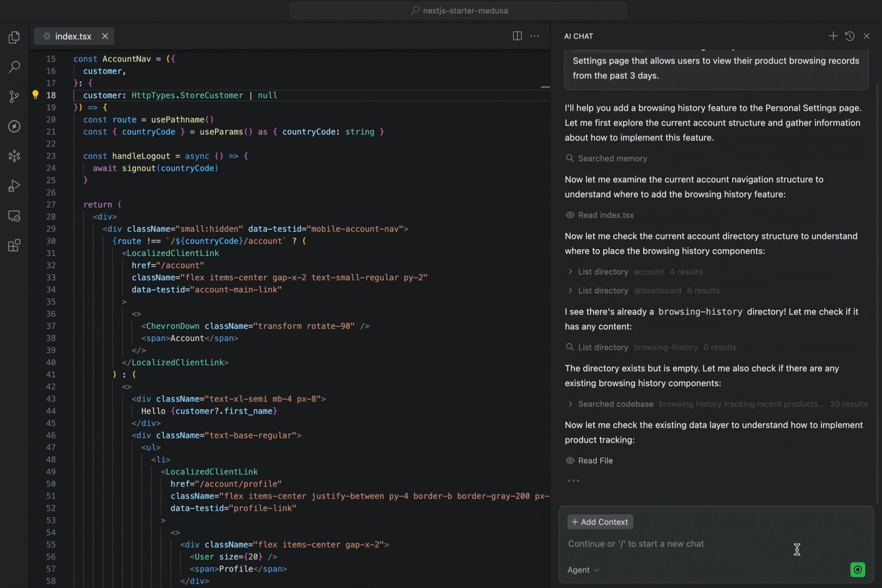Open the Explorer files icon in sidebar
The image size is (882, 588).
pos(14,38)
